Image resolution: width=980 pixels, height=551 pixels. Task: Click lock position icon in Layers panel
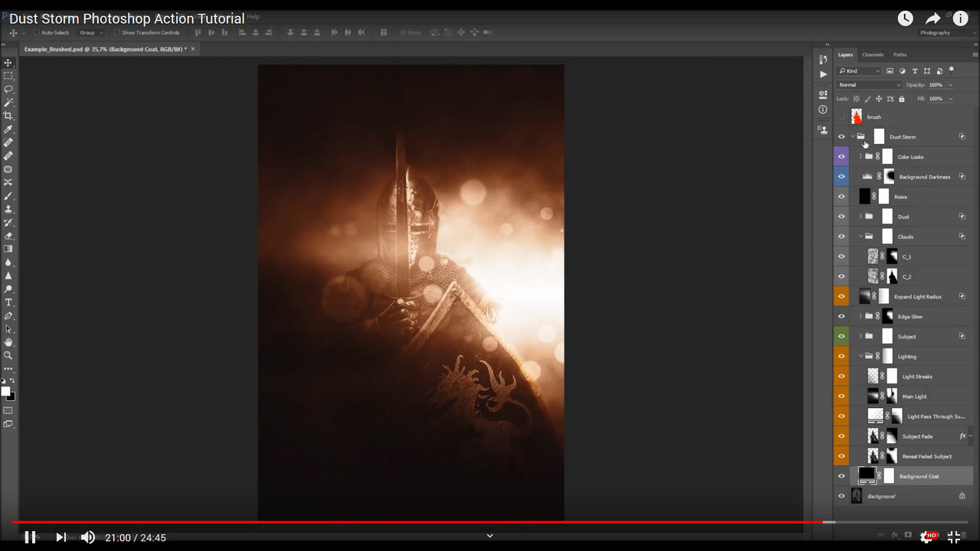pyautogui.click(x=878, y=99)
